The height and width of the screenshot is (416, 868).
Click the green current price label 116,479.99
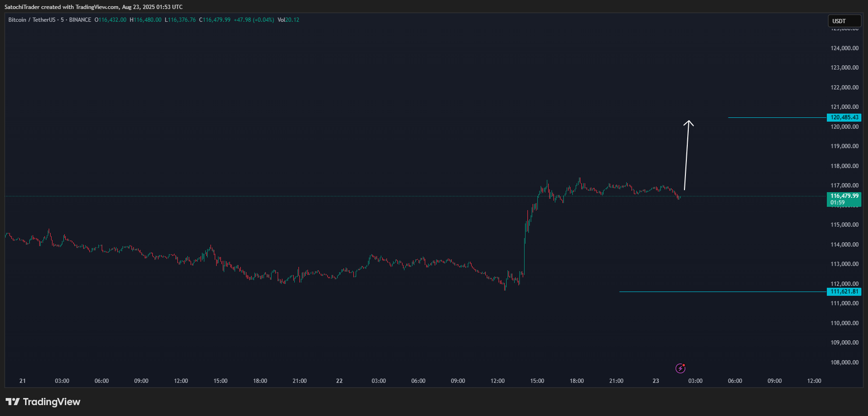[x=844, y=196]
